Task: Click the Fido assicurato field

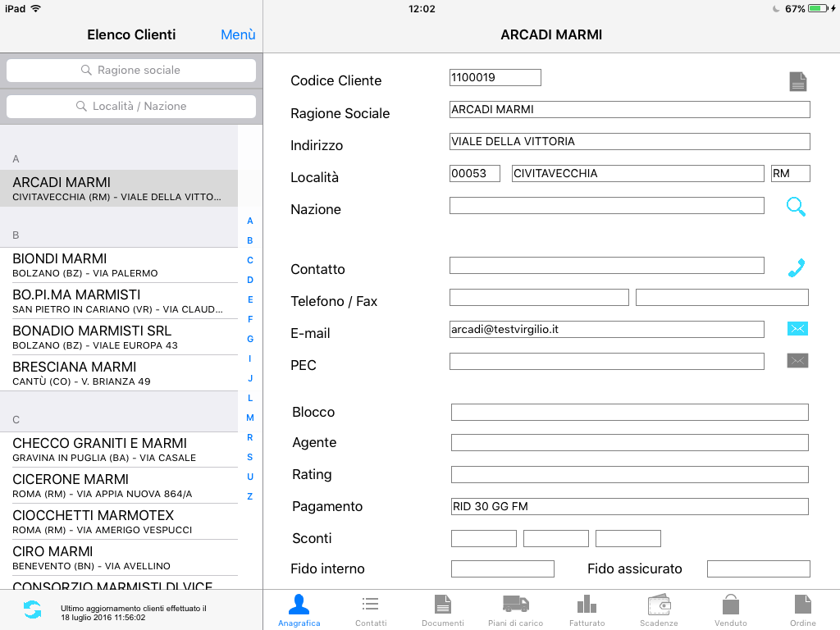Action: pos(759,569)
